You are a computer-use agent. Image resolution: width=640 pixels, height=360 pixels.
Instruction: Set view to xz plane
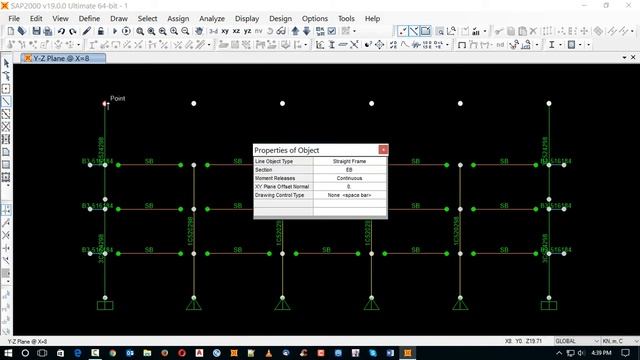click(x=236, y=31)
